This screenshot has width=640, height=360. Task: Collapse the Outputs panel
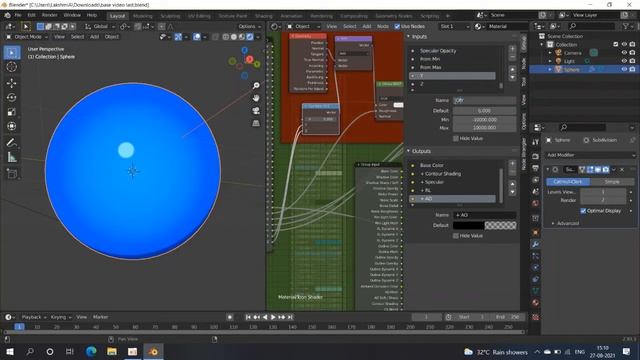point(408,151)
